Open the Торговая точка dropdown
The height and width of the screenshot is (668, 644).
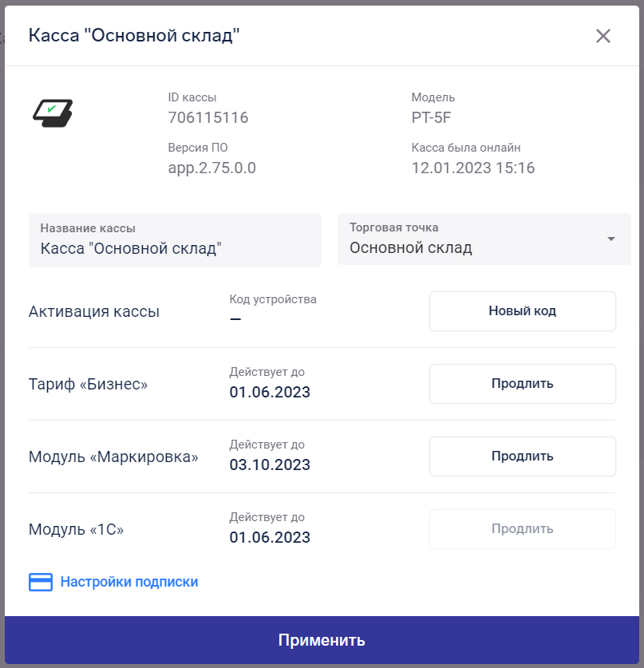coord(484,239)
